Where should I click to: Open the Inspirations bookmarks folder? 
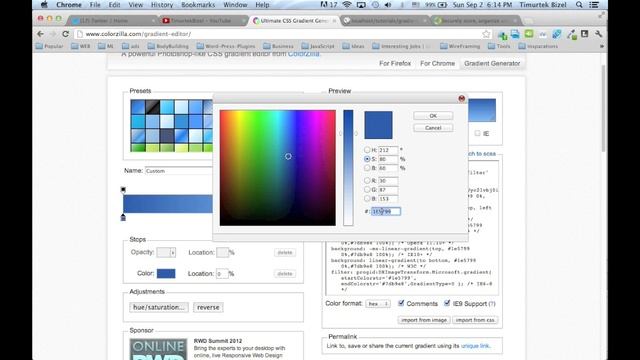tap(538, 46)
